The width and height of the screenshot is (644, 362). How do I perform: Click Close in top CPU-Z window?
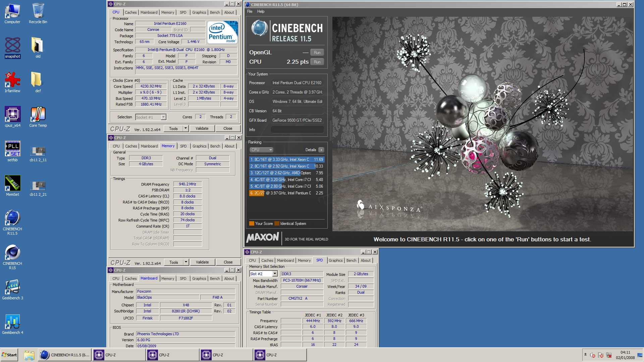click(x=228, y=129)
